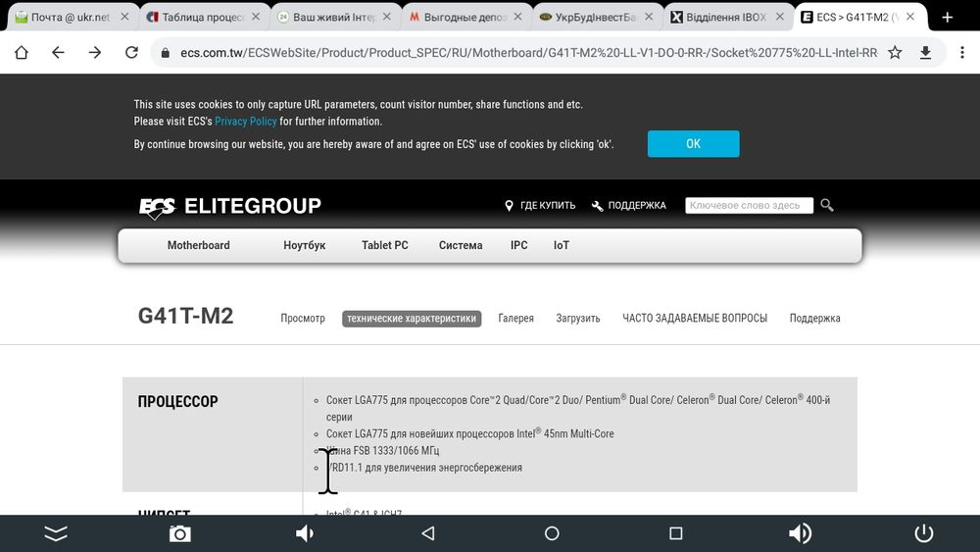Navigate back in browser history
This screenshot has height=552, width=980.
point(58,53)
